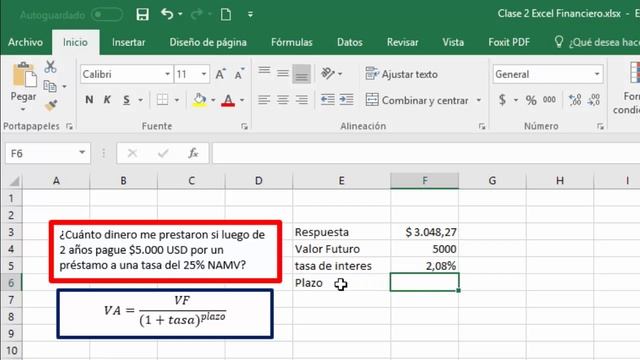Open the Alineación group dialog launcher

pyautogui.click(x=482, y=127)
